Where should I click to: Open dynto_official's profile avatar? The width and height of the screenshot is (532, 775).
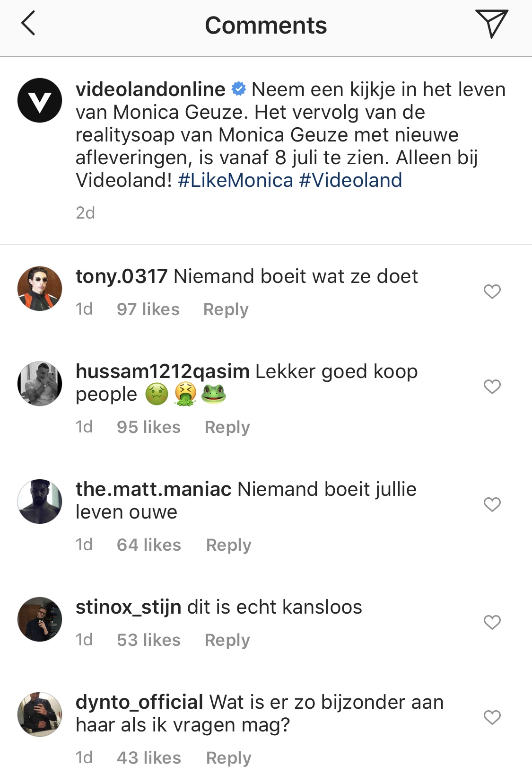(x=40, y=714)
